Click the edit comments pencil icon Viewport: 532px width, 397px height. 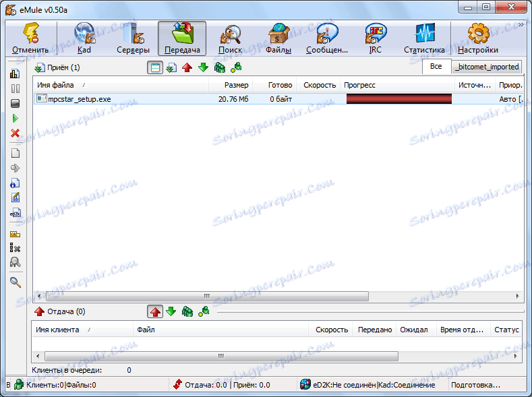point(15,197)
